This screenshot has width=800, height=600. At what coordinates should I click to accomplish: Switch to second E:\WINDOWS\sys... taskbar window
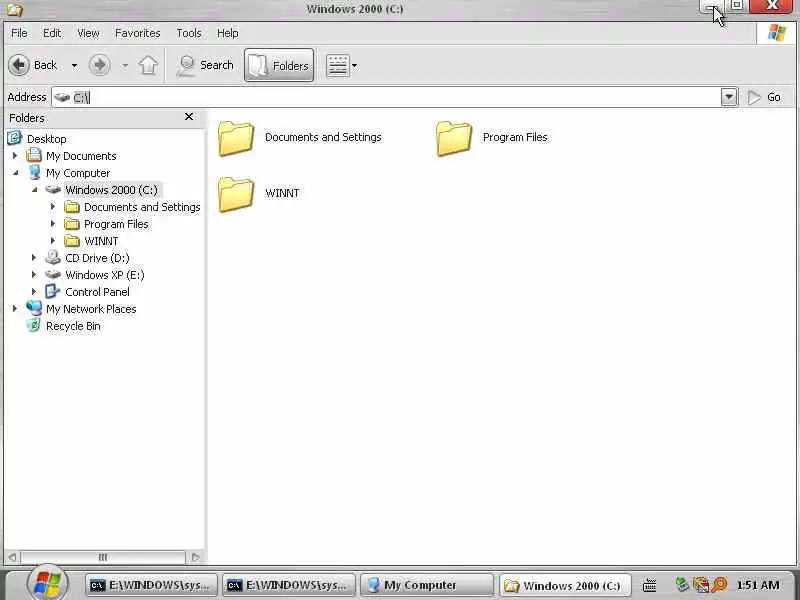pyautogui.click(x=289, y=585)
